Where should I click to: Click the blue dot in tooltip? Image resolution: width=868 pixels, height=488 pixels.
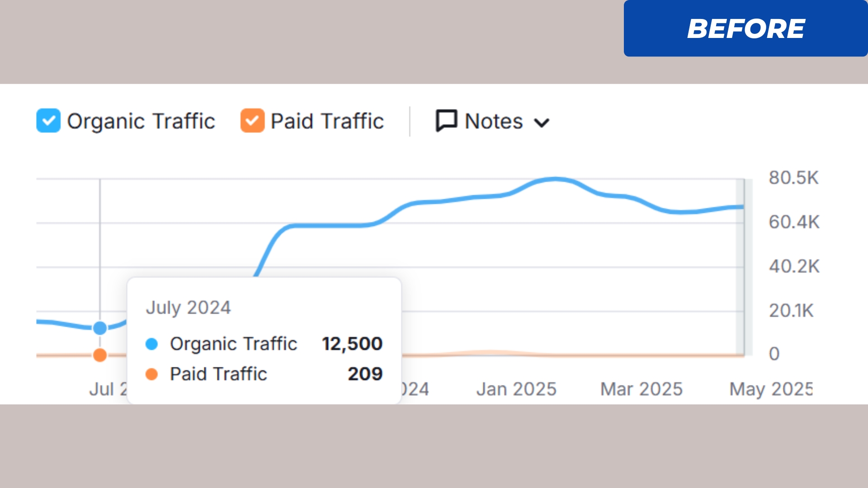(152, 344)
